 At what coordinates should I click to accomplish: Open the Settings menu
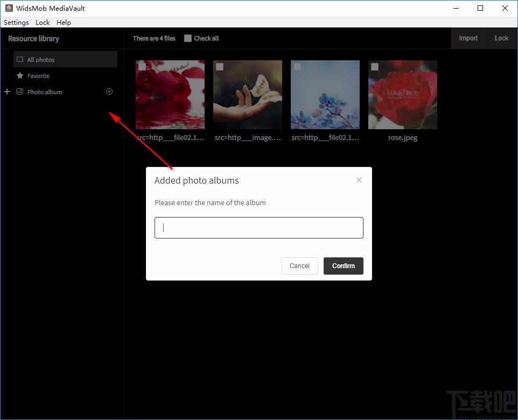(16, 23)
